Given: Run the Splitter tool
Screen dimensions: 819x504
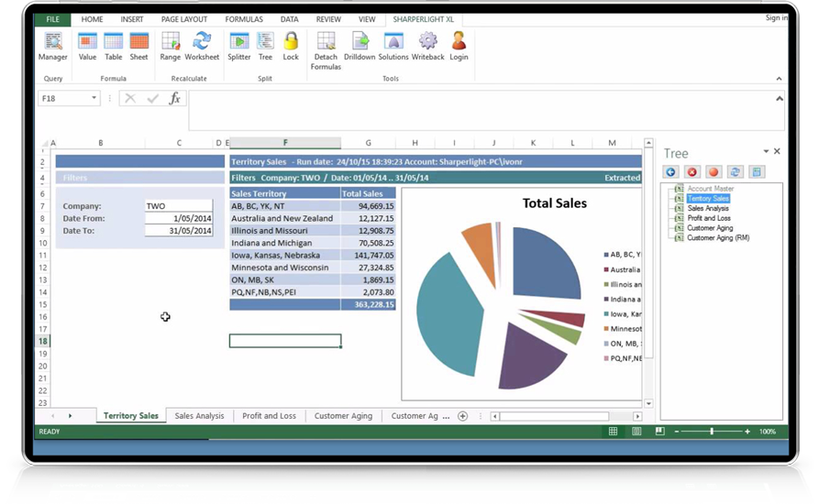Looking at the screenshot, I should click(x=239, y=47).
